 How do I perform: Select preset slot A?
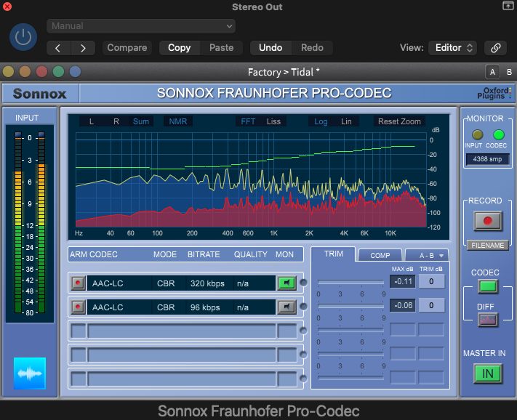[x=492, y=72]
